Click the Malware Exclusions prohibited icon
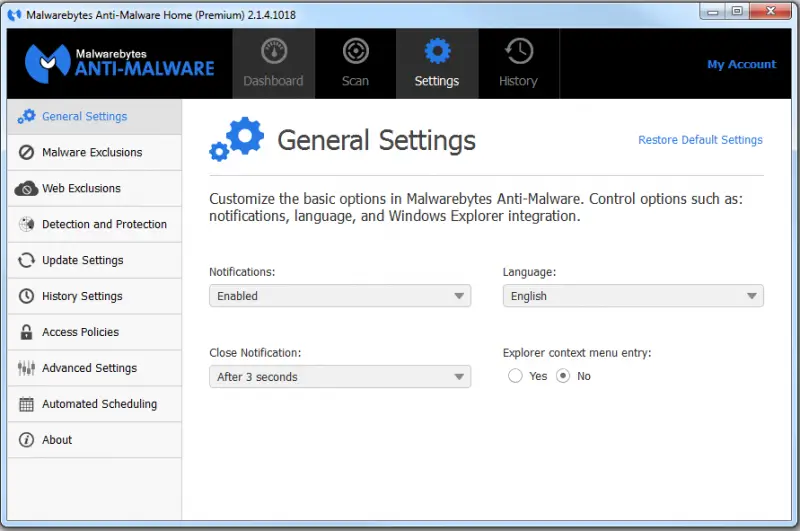The width and height of the screenshot is (800, 531). pyautogui.click(x=26, y=153)
